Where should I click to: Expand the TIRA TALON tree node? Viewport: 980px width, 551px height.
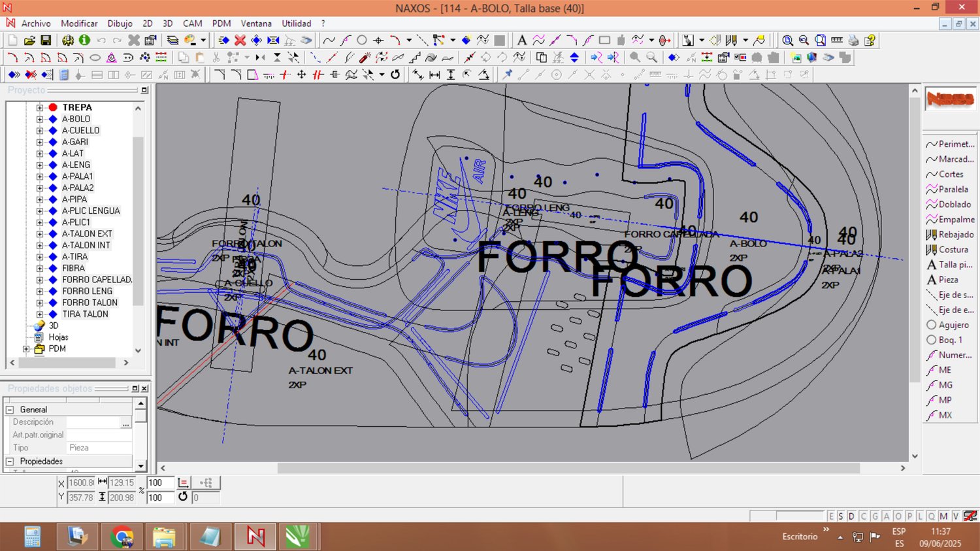40,314
